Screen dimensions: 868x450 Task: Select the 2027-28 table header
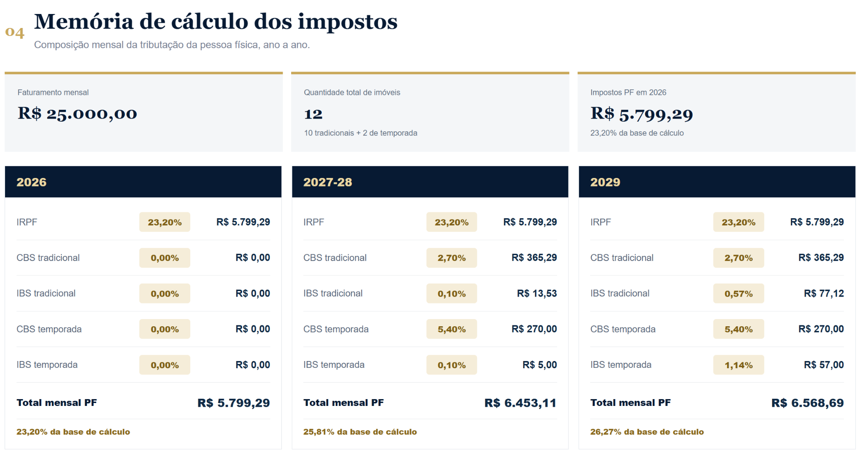pyautogui.click(x=430, y=182)
